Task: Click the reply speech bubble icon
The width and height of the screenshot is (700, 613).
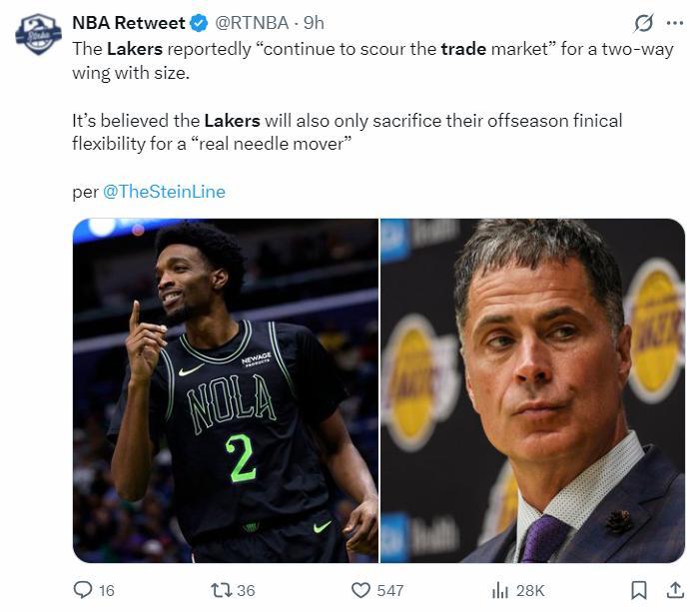Action: pyautogui.click(x=84, y=590)
